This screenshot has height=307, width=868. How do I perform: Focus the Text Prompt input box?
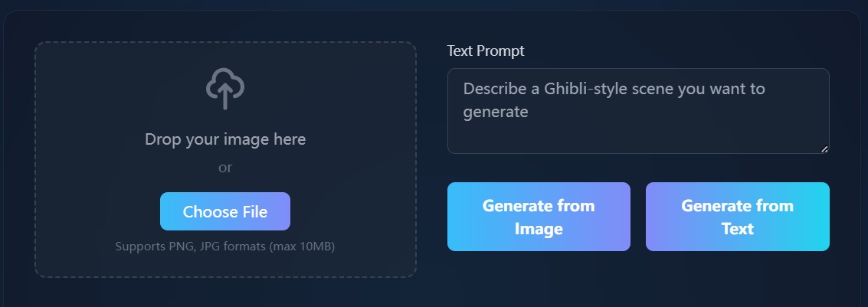pyautogui.click(x=638, y=111)
